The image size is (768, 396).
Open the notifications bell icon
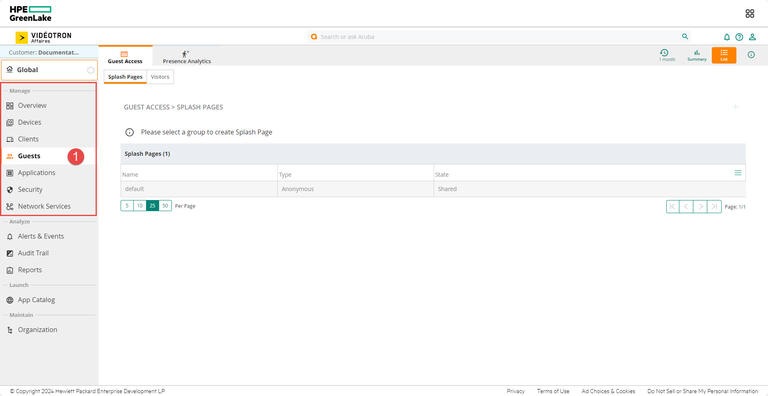[x=727, y=37]
